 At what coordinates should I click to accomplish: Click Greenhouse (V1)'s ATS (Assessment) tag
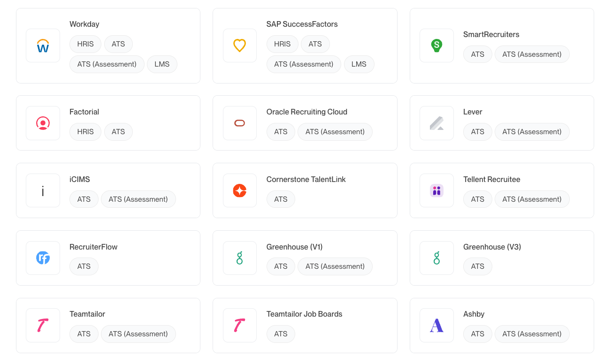coord(335,266)
